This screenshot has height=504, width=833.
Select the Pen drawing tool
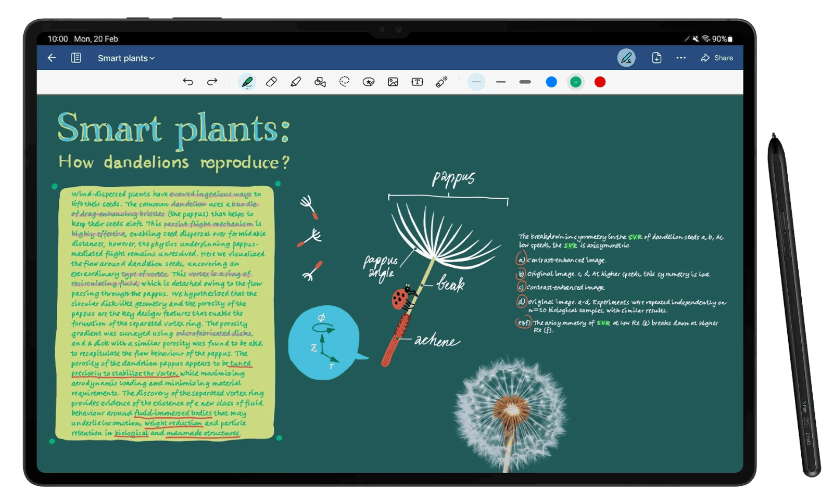[247, 82]
